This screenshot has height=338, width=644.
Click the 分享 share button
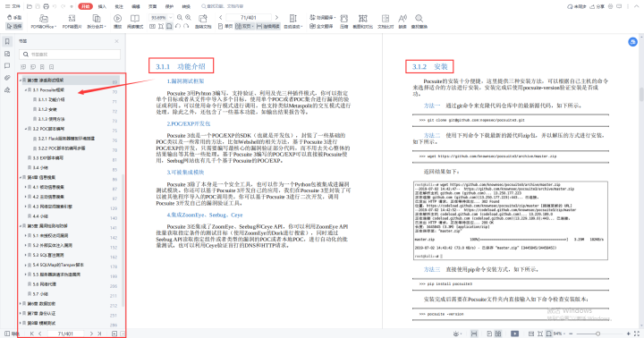click(597, 6)
